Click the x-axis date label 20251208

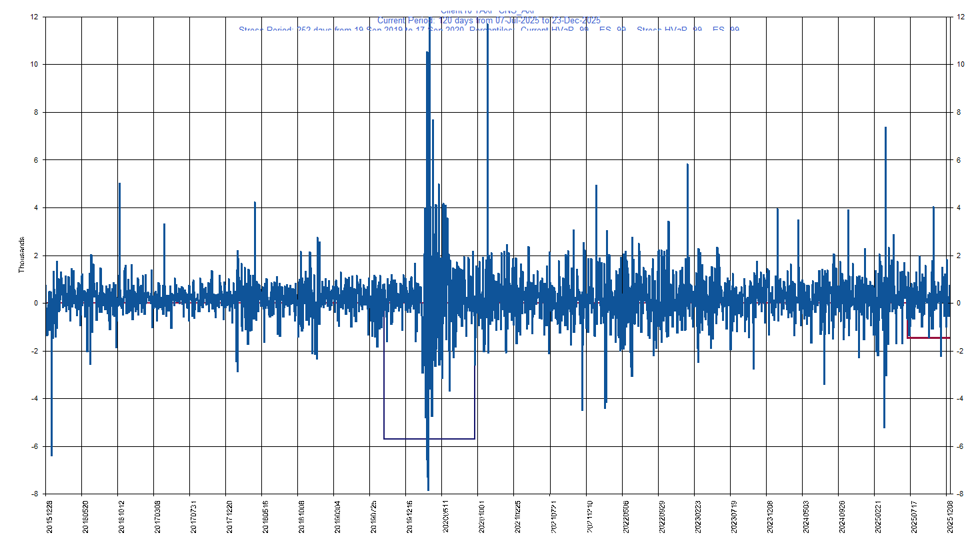pyautogui.click(x=950, y=517)
